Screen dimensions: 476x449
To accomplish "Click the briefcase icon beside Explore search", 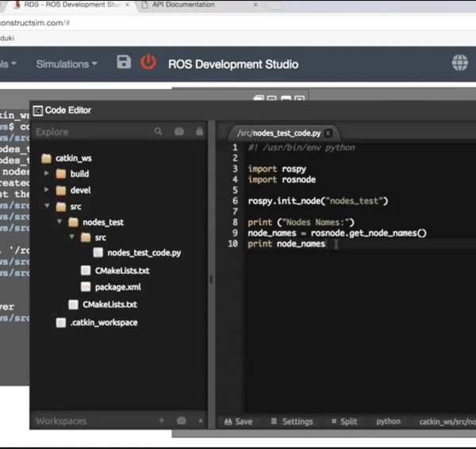I will [179, 131].
